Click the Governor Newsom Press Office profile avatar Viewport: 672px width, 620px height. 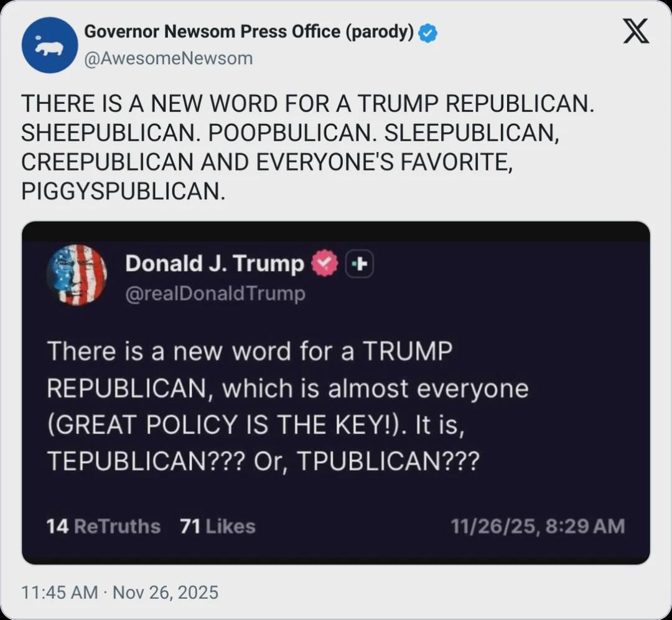50,45
